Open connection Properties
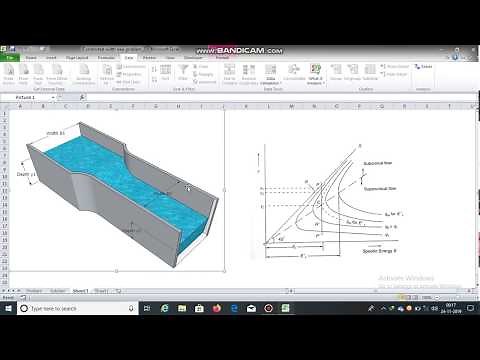The height and width of the screenshot is (360, 480). pyautogui.click(x=129, y=74)
